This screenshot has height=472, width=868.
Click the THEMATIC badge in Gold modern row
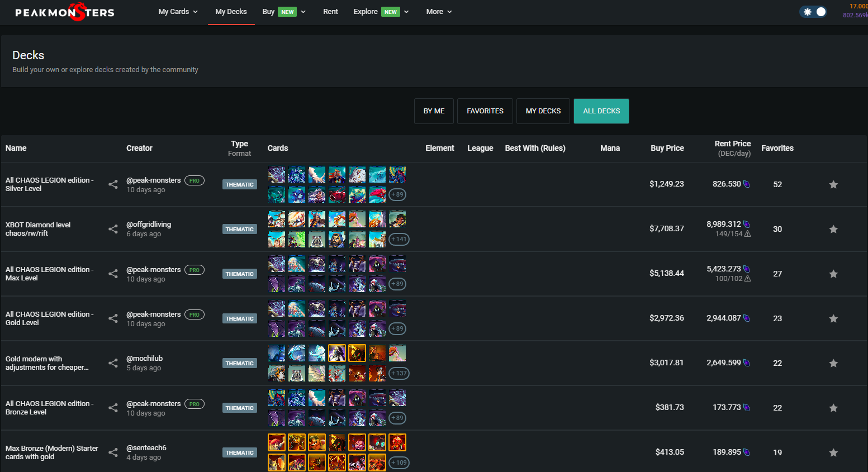[240, 363]
